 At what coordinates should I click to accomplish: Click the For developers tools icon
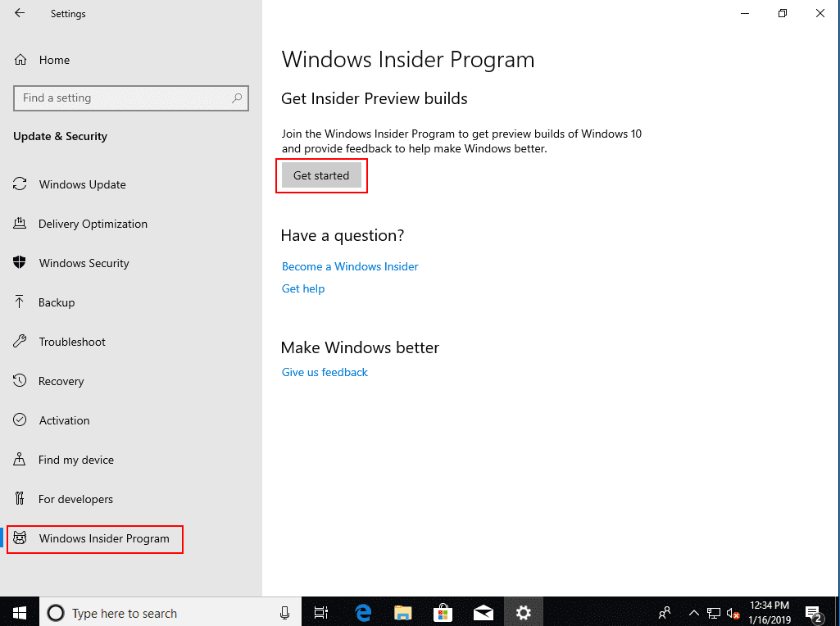point(20,499)
